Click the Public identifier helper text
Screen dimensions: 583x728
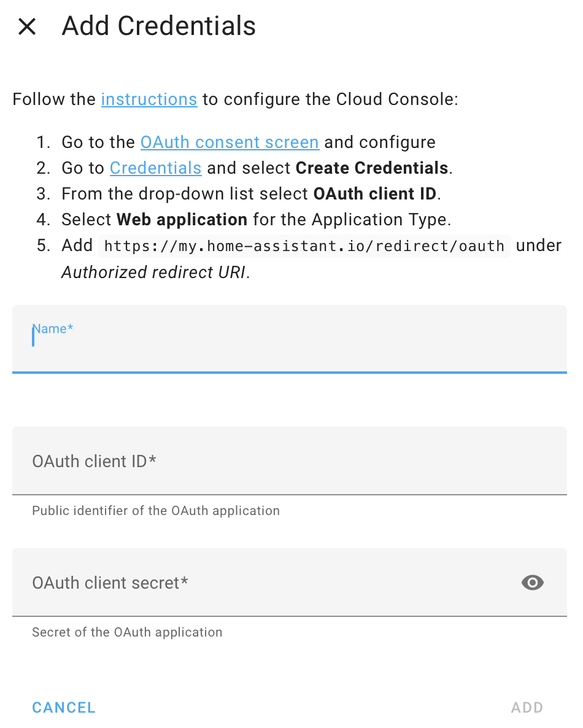point(156,511)
